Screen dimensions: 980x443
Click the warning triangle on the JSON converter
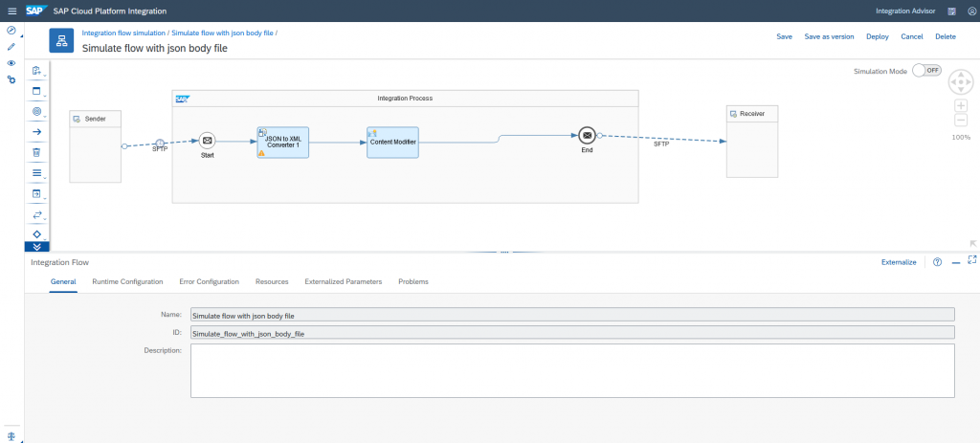pos(262,152)
